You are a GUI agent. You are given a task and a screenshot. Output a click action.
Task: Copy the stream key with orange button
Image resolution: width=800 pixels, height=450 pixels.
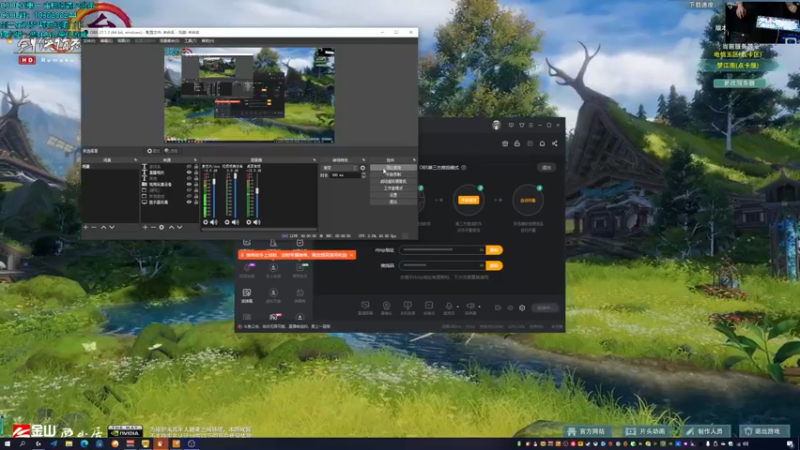494,265
